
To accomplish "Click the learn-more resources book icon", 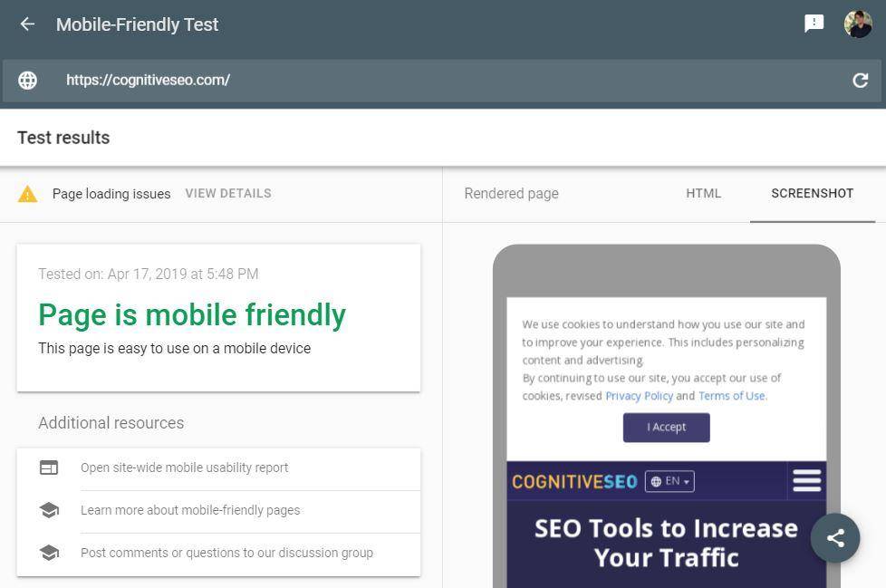I will [49, 510].
